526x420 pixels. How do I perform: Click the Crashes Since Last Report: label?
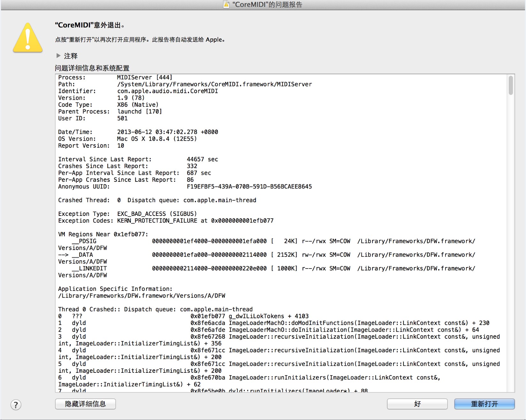tap(103, 166)
